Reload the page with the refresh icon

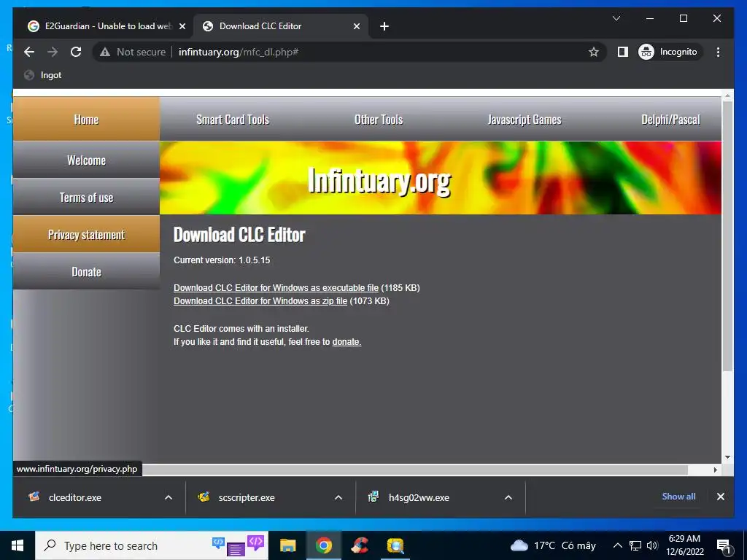coord(76,52)
